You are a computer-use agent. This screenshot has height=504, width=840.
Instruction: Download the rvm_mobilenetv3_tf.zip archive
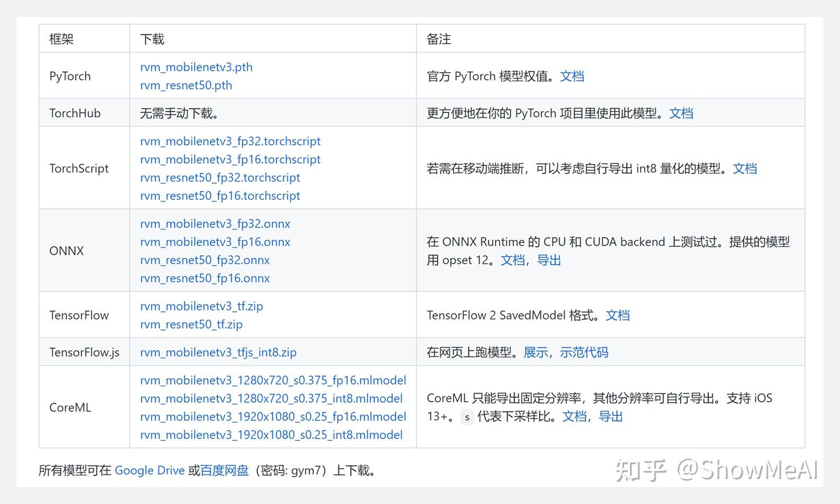tap(201, 306)
